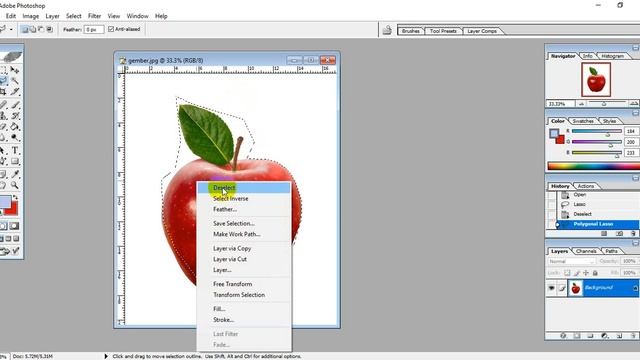Image resolution: width=640 pixels, height=360 pixels.
Task: Set history brush source beside Deselect state
Action: point(551,214)
